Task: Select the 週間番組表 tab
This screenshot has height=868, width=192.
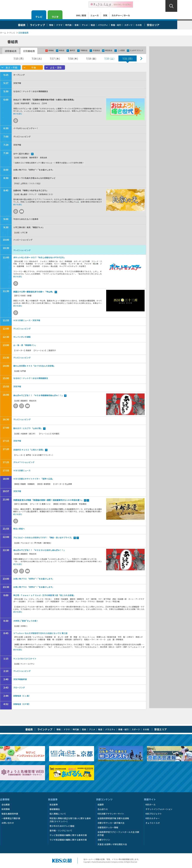Action: (10, 51)
